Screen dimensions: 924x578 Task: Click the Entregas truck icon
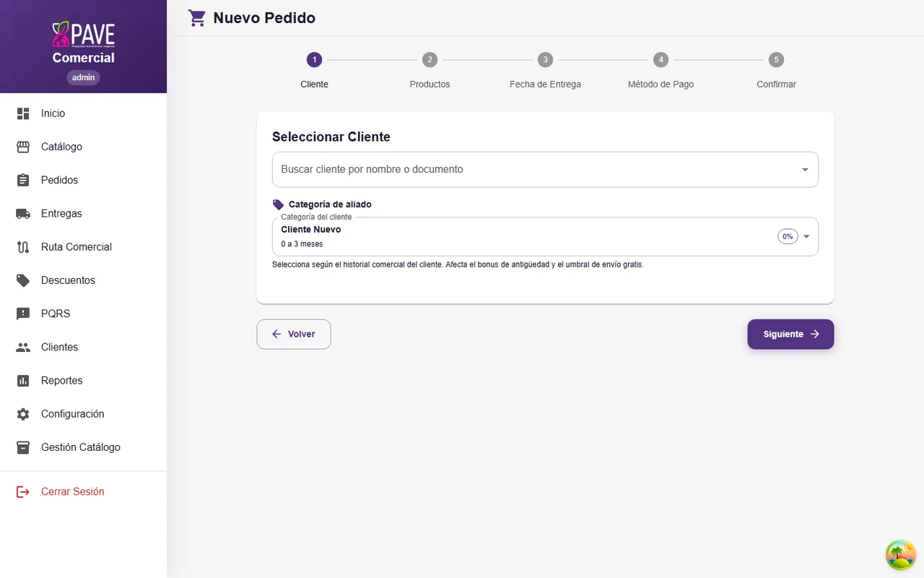(x=23, y=214)
